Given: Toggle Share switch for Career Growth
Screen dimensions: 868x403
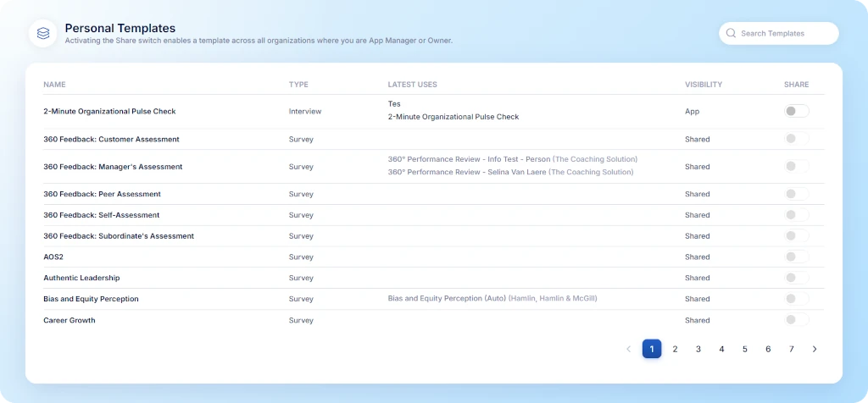Looking at the screenshot, I should click(x=797, y=319).
